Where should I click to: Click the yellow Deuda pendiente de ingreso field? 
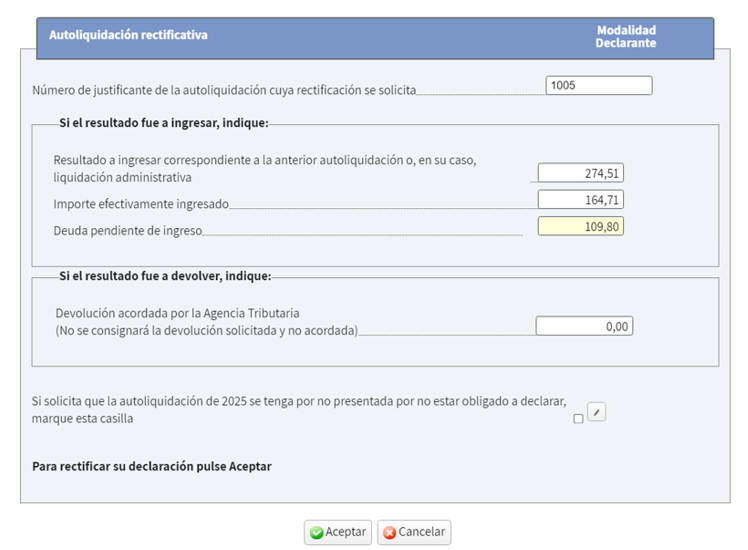point(580,227)
